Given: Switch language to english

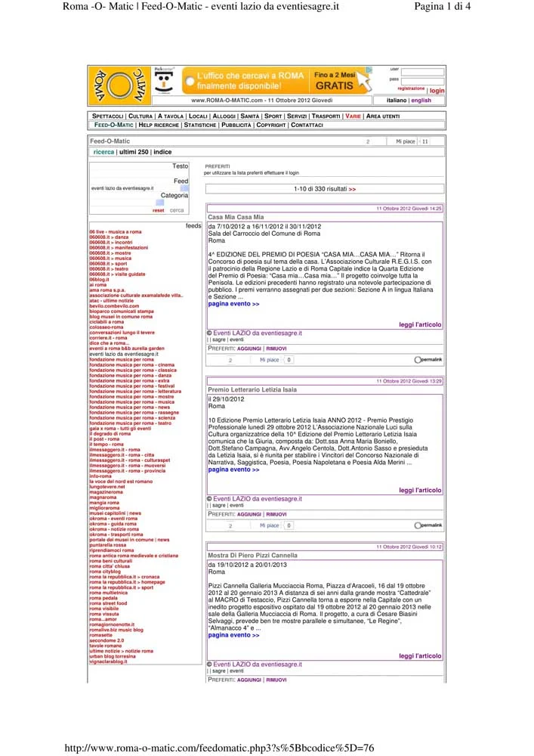Looking at the screenshot, I should click(421, 100).
